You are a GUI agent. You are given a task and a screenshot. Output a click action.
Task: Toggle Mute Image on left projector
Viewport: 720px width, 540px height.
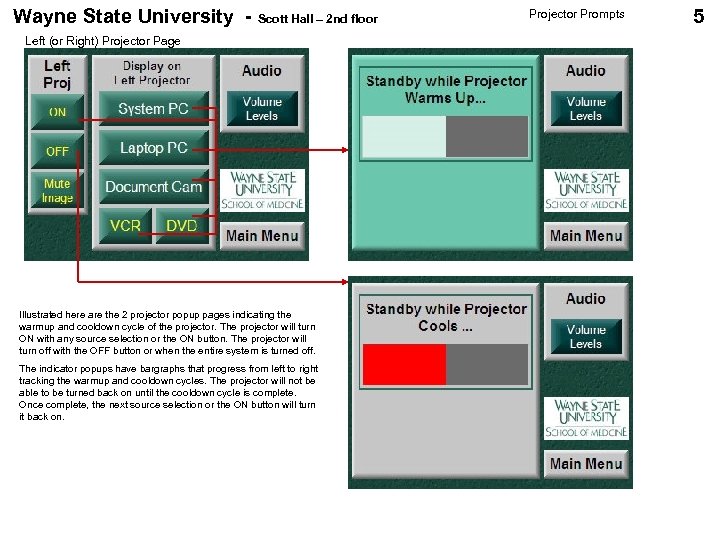coord(57,190)
